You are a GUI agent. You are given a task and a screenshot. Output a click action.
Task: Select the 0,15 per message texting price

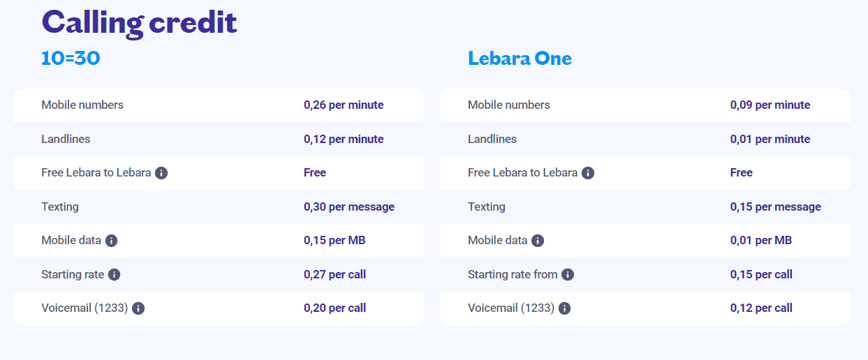tap(776, 207)
